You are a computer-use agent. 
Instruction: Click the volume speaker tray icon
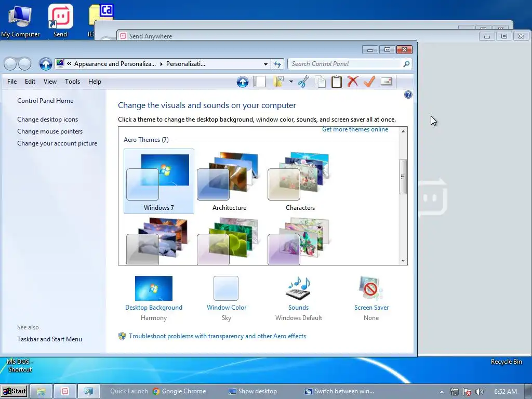(480, 392)
